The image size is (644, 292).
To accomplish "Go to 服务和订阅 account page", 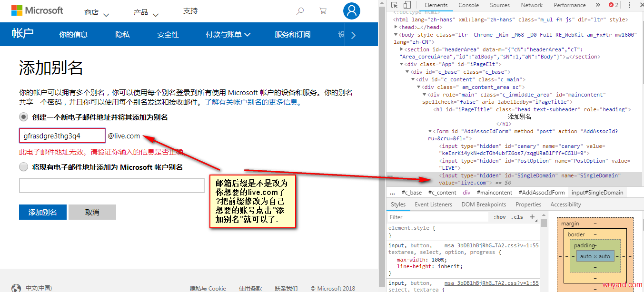I will click(293, 34).
